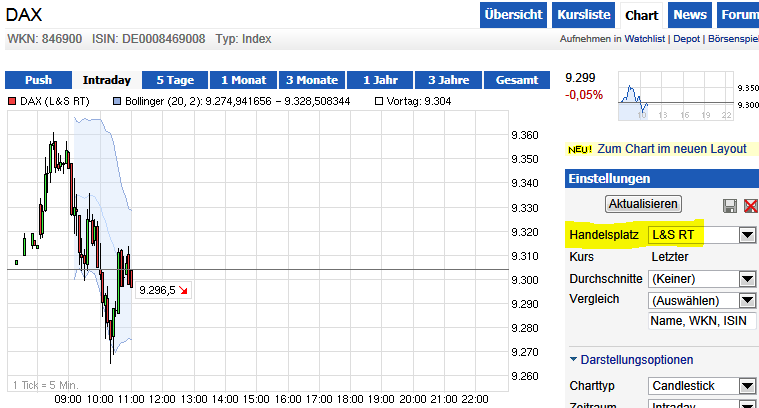
Task: Click the 9.296,5 current price label on chart
Action: (x=163, y=290)
